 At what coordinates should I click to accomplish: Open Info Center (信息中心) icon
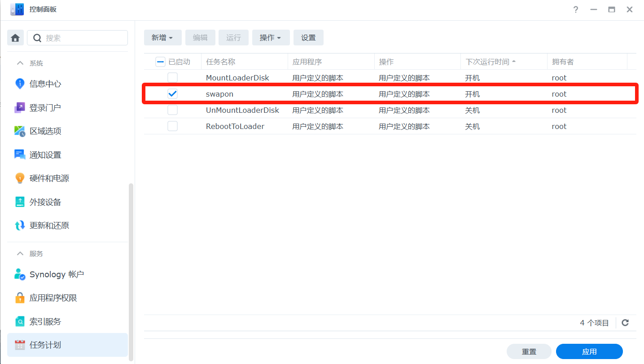(20, 84)
